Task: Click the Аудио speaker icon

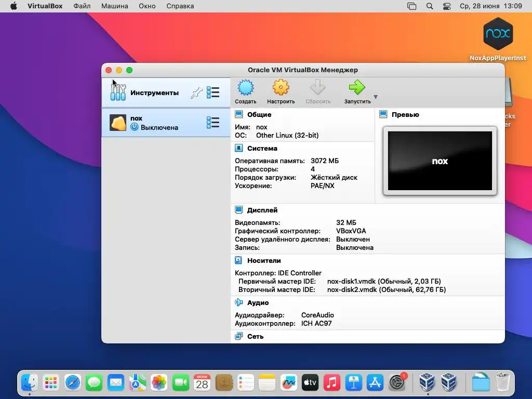Action: point(239,302)
